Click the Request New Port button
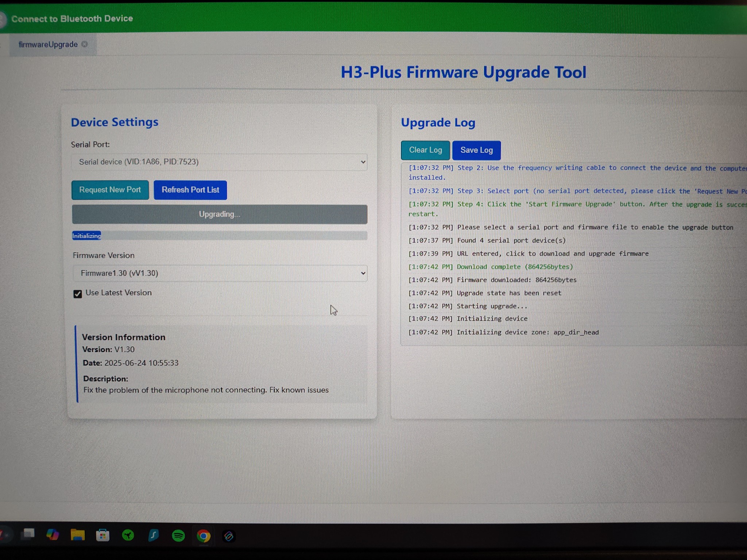Viewport: 747px width, 560px height. click(110, 190)
